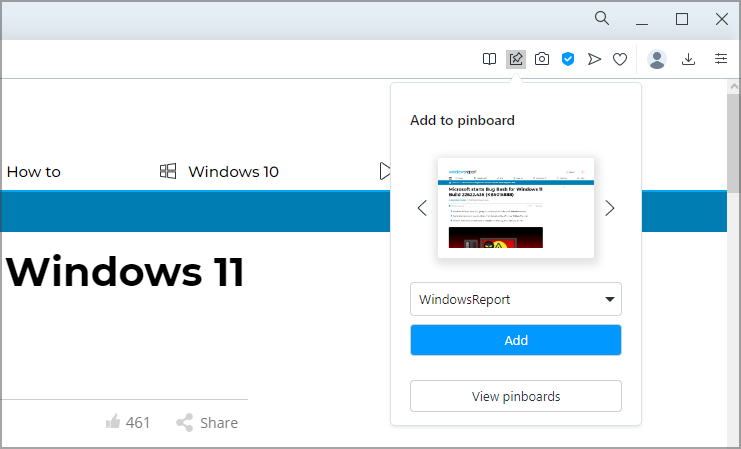741x449 pixels.
Task: Open the How to menu item
Action: [34, 172]
